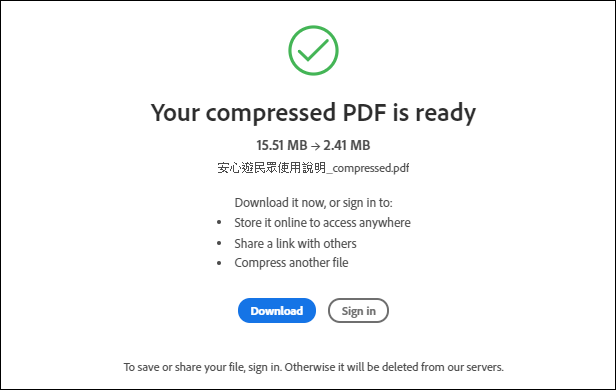This screenshot has width=616, height=390.
Task: Click the Chinese characters in the filename
Action: (x=271, y=168)
